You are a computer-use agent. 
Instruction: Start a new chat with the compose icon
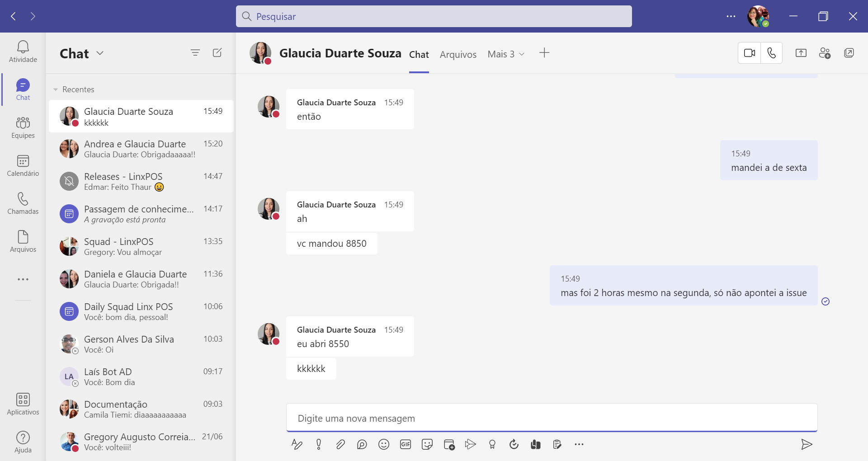(217, 53)
